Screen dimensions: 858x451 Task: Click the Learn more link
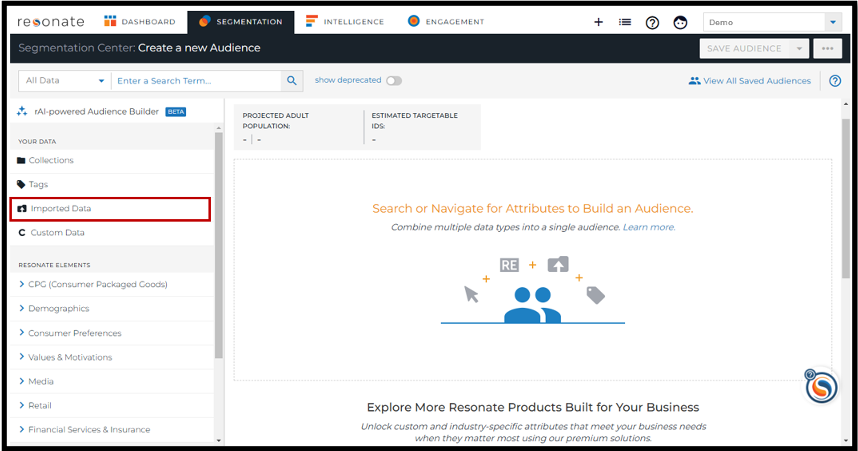(649, 227)
